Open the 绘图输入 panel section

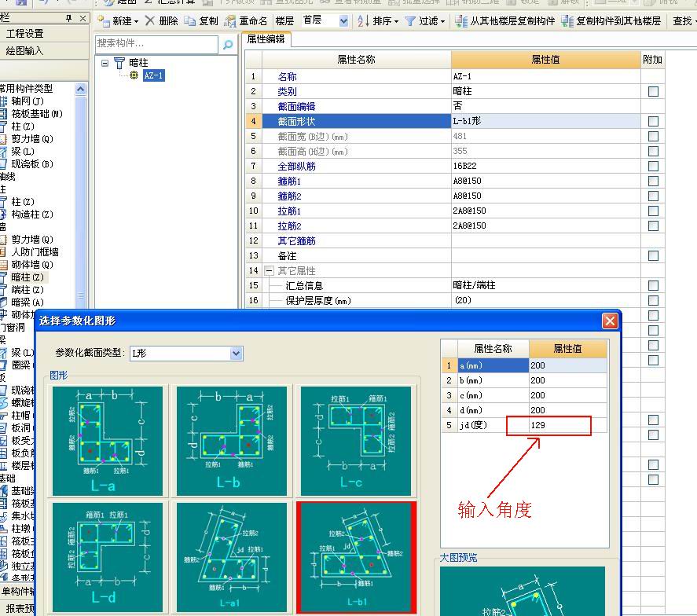point(25,50)
